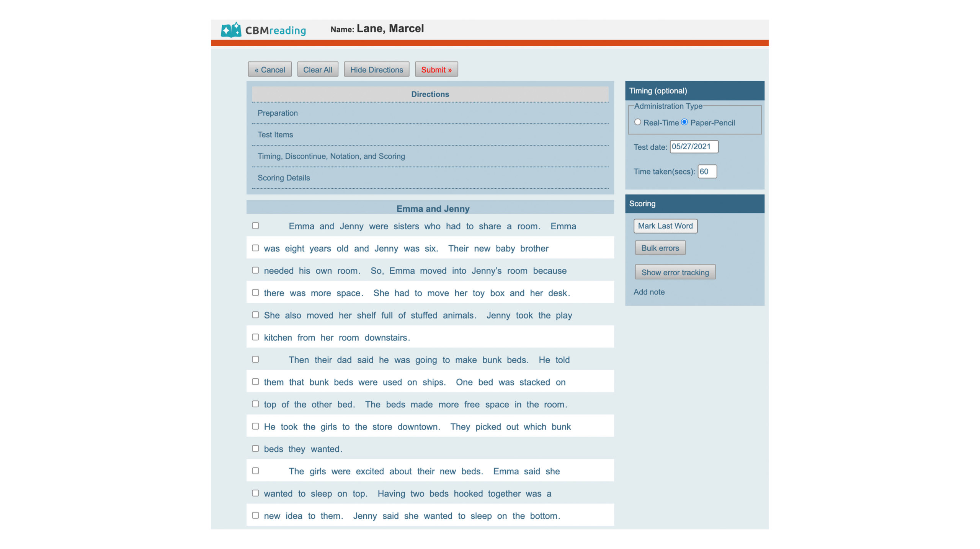Screen dimensions: 980x549
Task: Mark the word 'eight' in the passage
Action: pyautogui.click(x=294, y=248)
